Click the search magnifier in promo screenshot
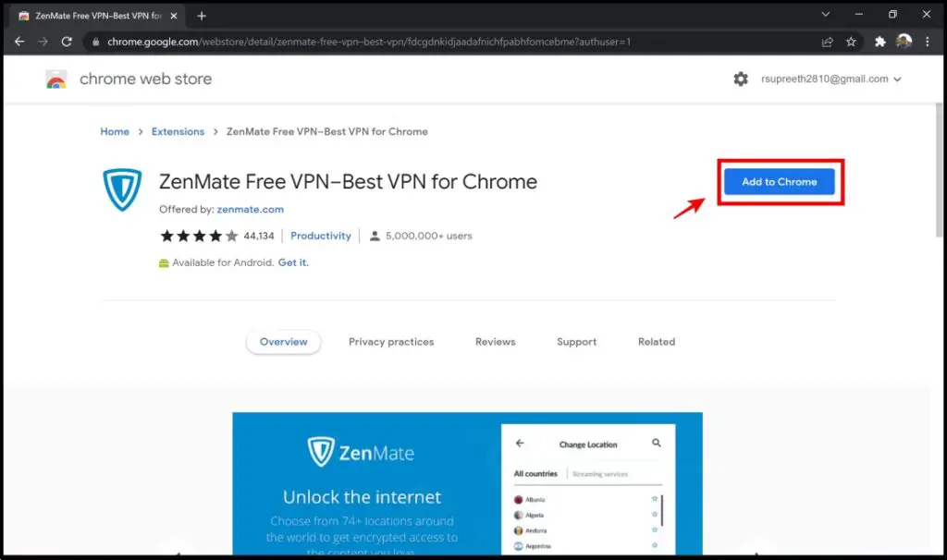 [657, 443]
